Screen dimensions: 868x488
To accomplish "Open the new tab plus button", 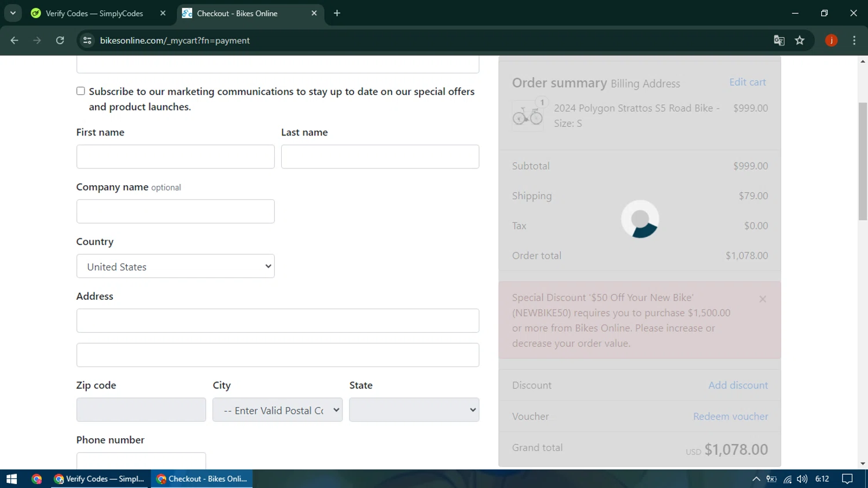I will tap(337, 13).
